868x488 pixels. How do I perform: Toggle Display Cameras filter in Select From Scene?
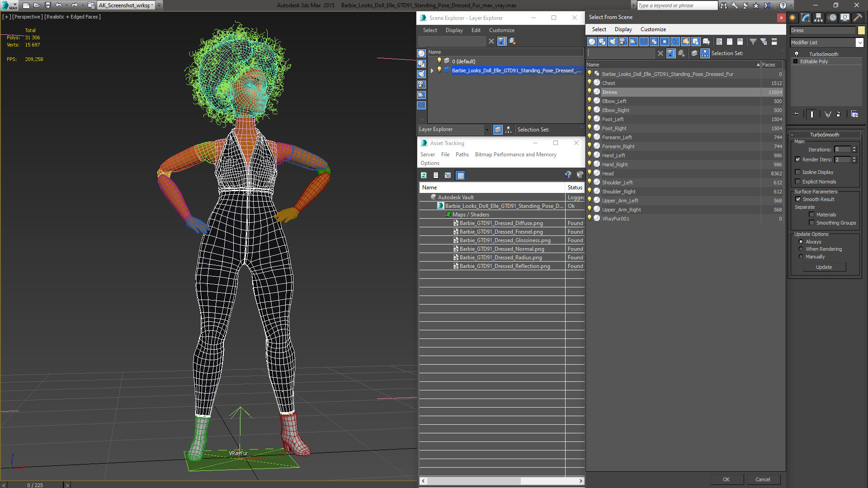coord(623,42)
